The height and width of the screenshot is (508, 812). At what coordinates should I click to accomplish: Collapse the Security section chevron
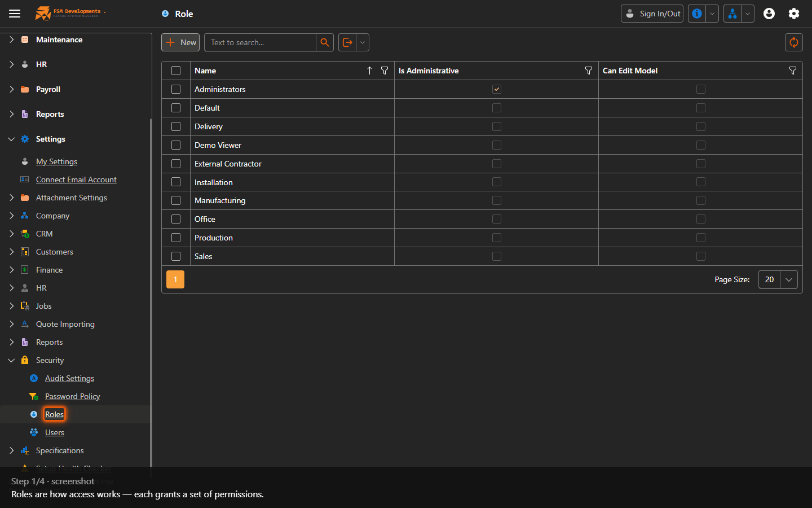tap(11, 360)
